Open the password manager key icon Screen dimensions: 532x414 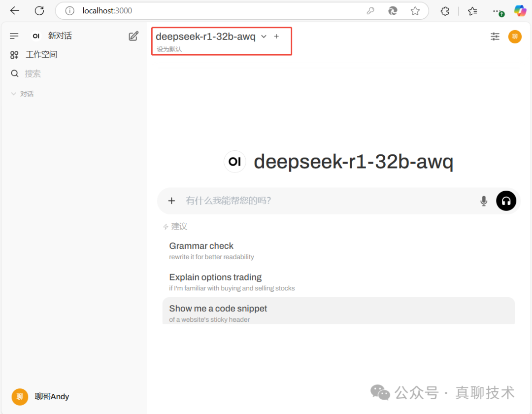coord(370,11)
